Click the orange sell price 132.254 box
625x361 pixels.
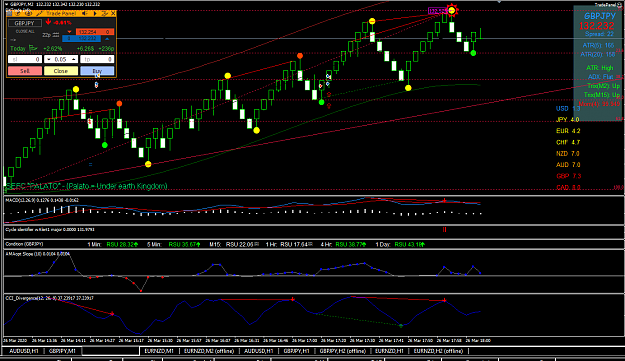click(x=95, y=31)
